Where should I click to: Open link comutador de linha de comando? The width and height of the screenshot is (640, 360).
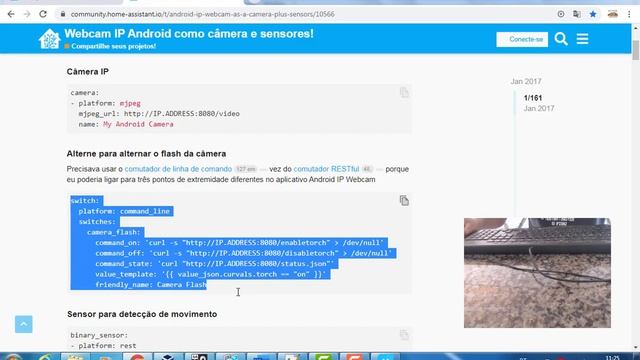(178, 169)
